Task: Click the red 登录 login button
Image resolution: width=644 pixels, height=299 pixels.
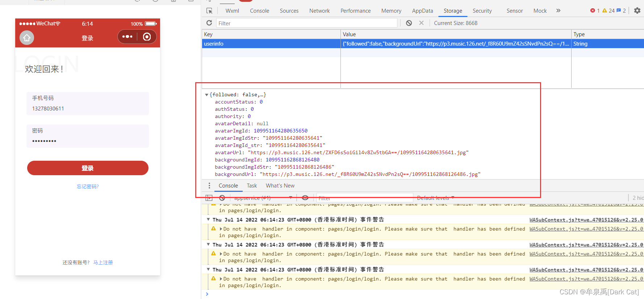Action: pyautogui.click(x=88, y=168)
